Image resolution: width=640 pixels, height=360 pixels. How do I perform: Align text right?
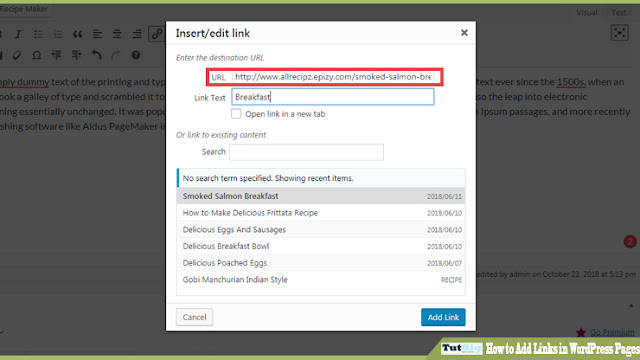137,34
